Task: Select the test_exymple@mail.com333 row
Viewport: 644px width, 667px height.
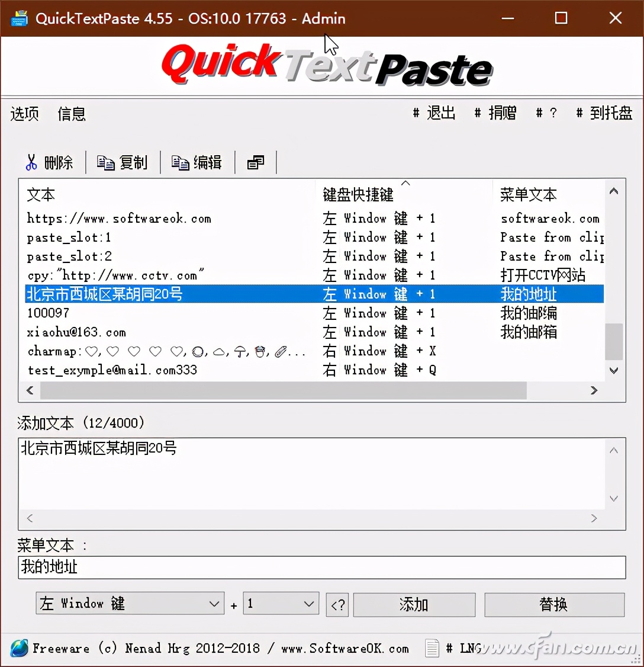Action: [x=314, y=370]
